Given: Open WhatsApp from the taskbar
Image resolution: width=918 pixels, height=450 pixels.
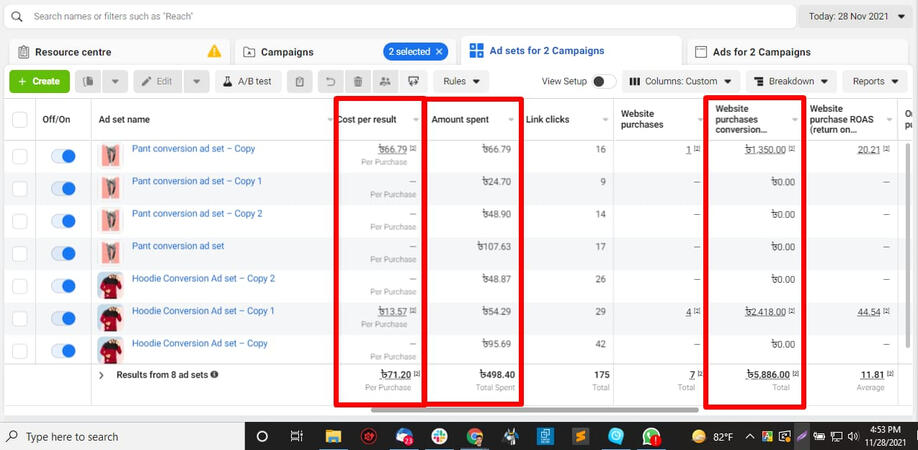Looking at the screenshot, I should tap(651, 436).
